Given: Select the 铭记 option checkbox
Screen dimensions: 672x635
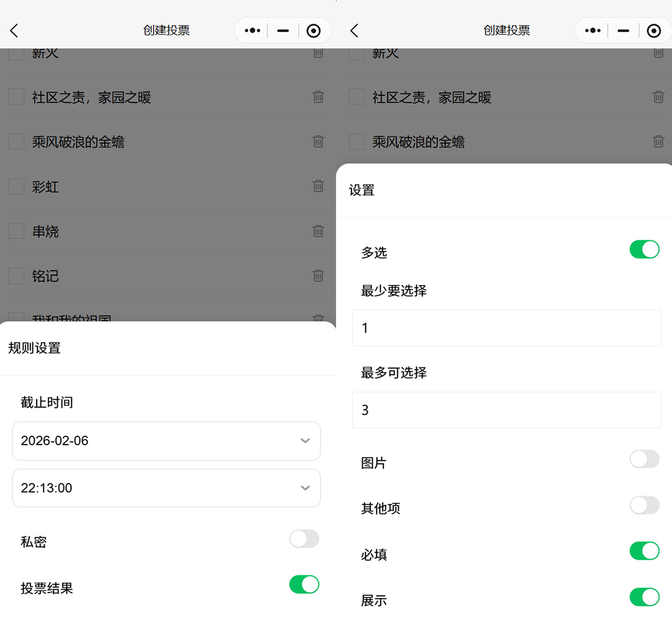Looking at the screenshot, I should point(16,276).
